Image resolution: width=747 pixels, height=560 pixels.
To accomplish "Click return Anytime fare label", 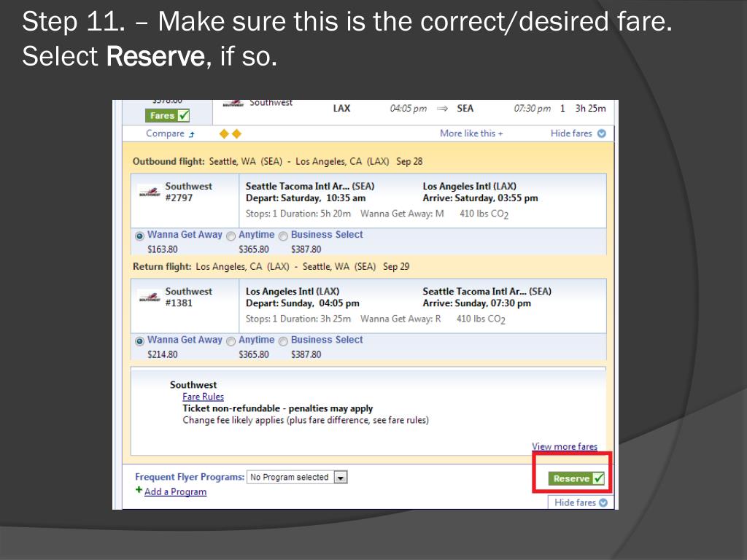I will (x=256, y=340).
